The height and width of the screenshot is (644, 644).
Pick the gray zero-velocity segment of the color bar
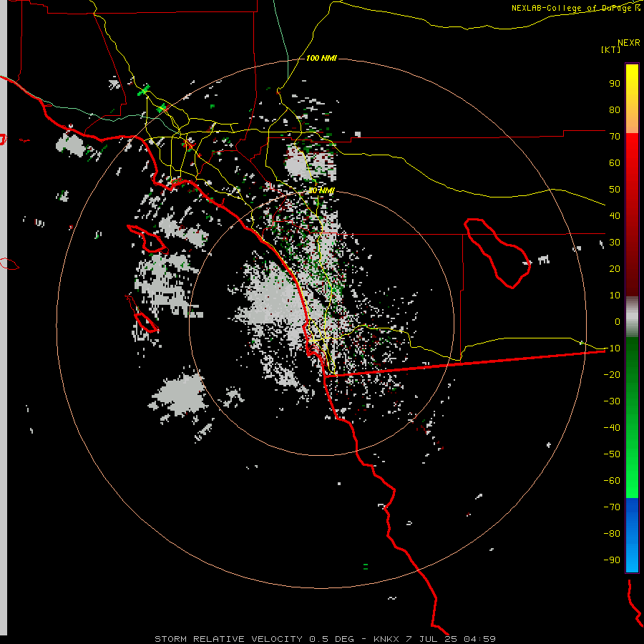(x=632, y=317)
